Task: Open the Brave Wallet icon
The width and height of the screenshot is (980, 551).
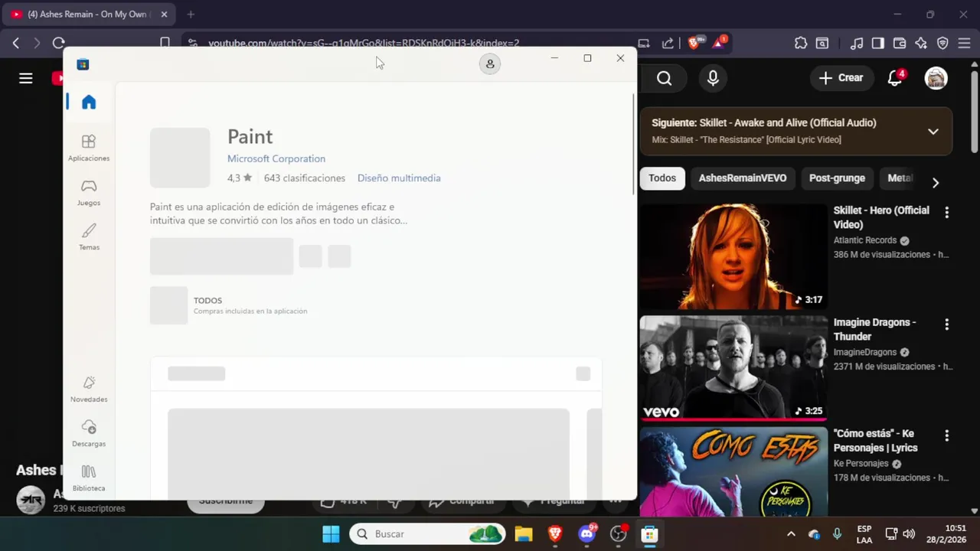Action: click(900, 43)
